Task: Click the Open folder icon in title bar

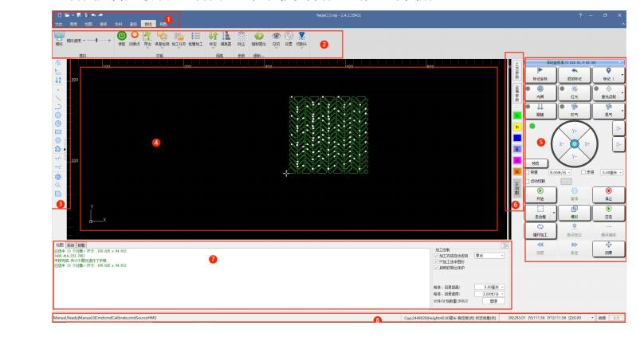Action: 66,15
